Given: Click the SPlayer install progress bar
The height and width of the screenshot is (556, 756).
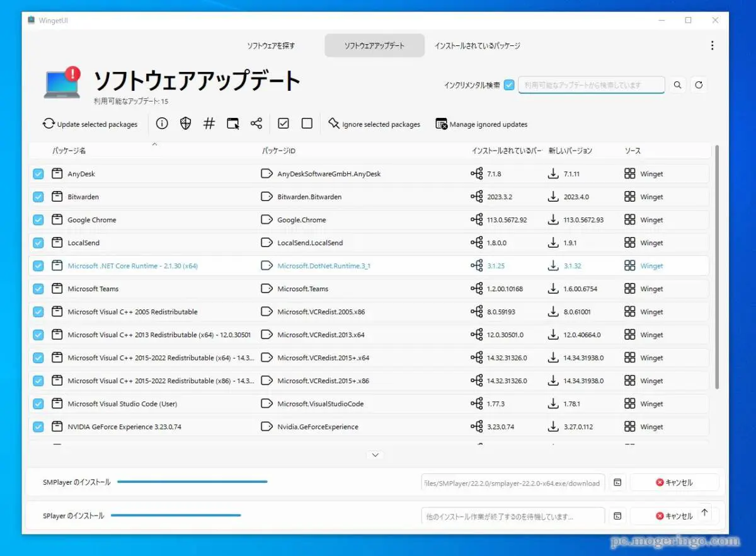Looking at the screenshot, I should click(176, 516).
